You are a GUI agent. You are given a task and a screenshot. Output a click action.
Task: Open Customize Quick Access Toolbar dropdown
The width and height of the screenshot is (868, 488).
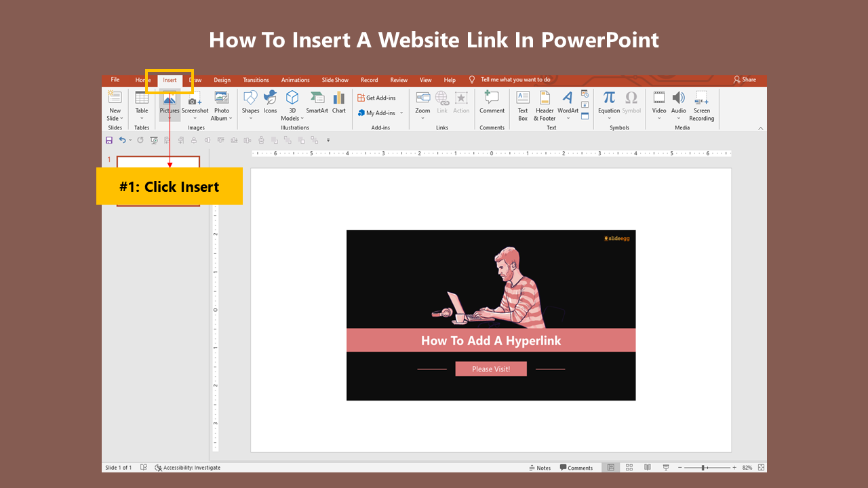point(328,140)
